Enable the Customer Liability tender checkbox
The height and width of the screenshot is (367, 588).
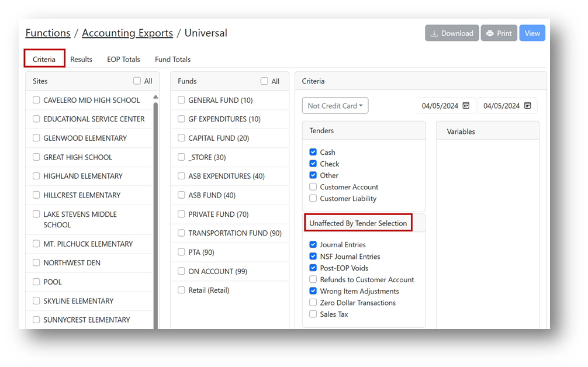313,198
